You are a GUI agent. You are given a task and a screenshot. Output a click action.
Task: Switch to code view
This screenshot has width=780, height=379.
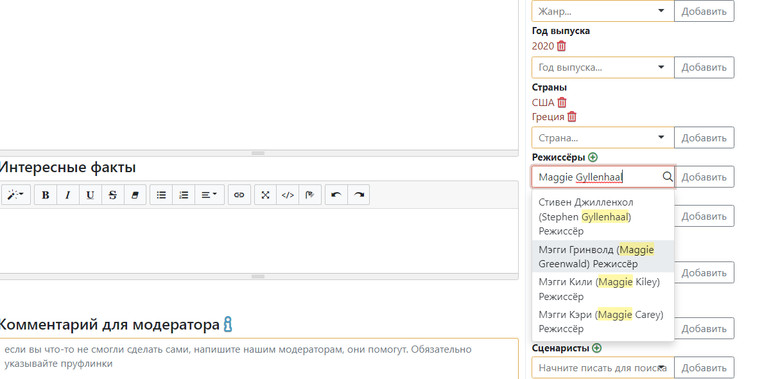(288, 194)
